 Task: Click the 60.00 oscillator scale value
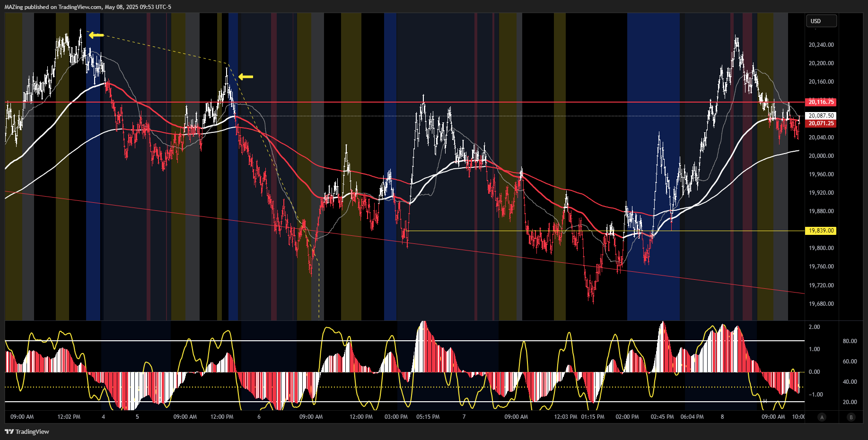850,362
